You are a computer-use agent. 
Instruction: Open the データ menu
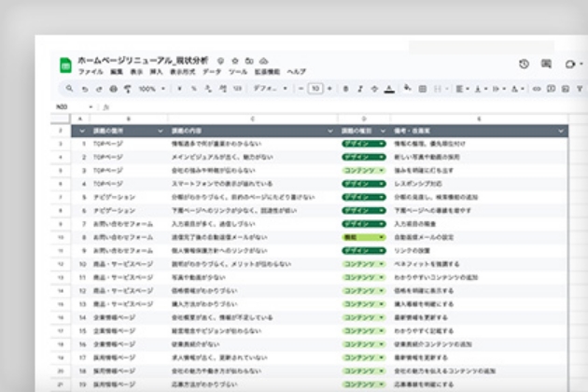[212, 72]
